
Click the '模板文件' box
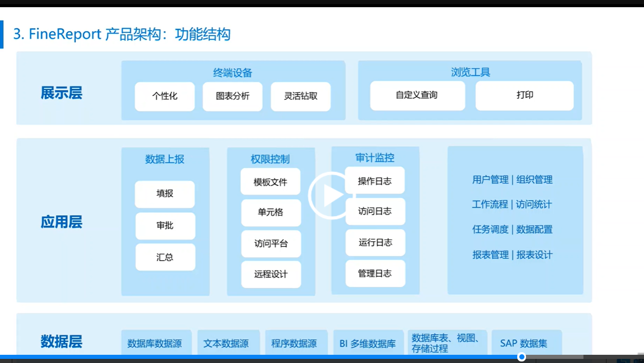270,182
